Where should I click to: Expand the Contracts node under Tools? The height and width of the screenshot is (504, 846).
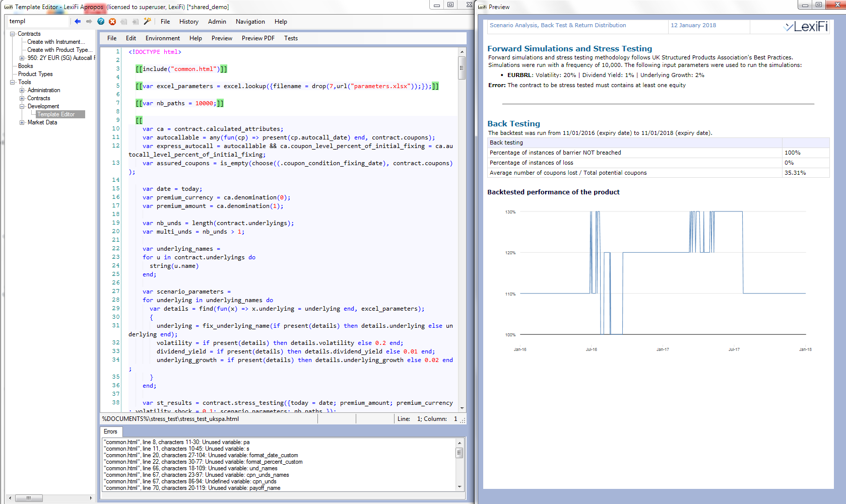pyautogui.click(x=22, y=98)
